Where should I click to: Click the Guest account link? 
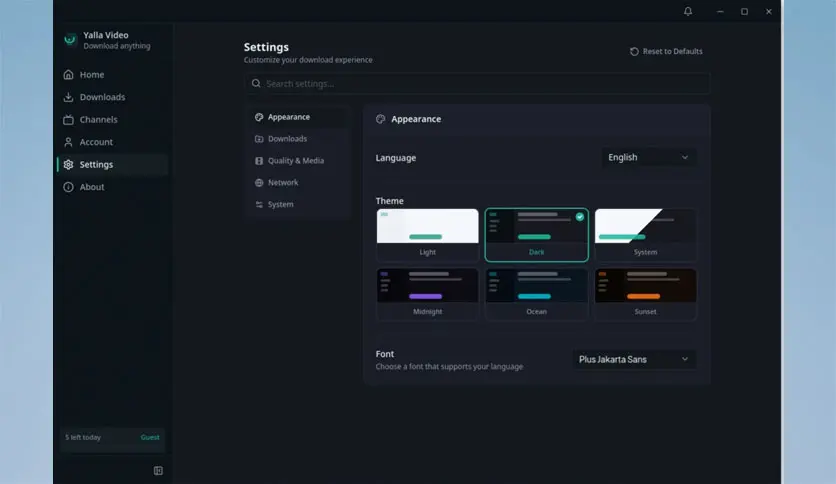pos(150,437)
